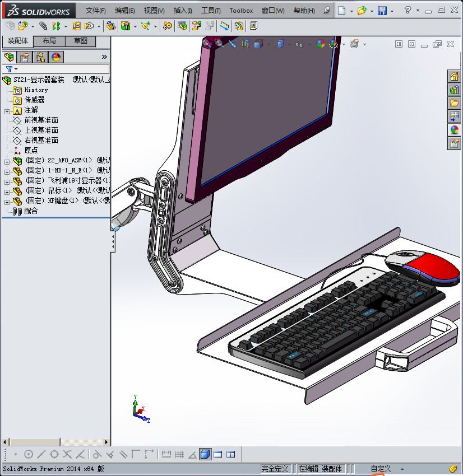
Task: Click the tree panel horizontal scrollbar right arrow
Action: pos(106,442)
